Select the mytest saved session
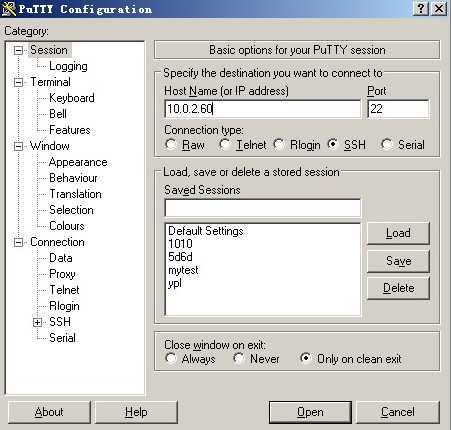This screenshot has height=430, width=451. point(183,270)
